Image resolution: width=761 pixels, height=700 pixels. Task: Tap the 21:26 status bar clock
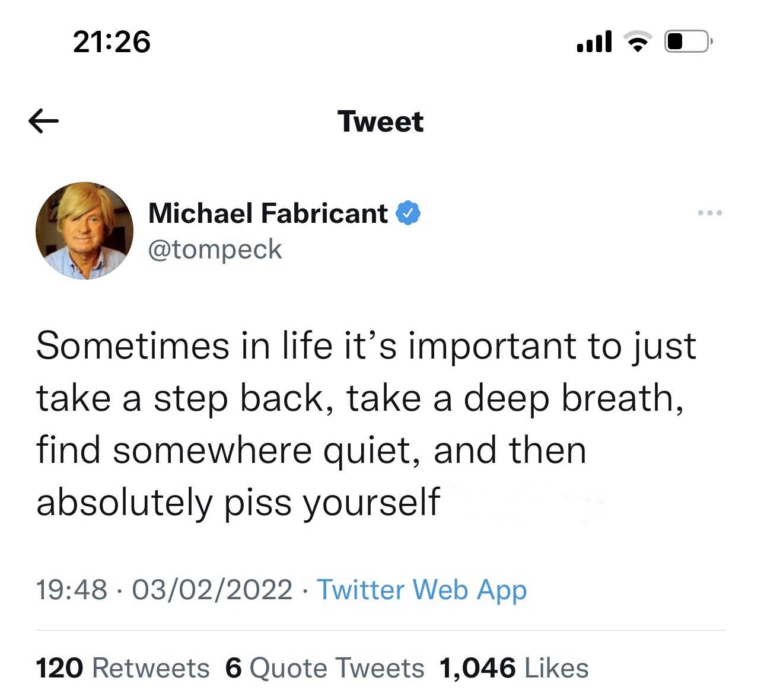112,42
